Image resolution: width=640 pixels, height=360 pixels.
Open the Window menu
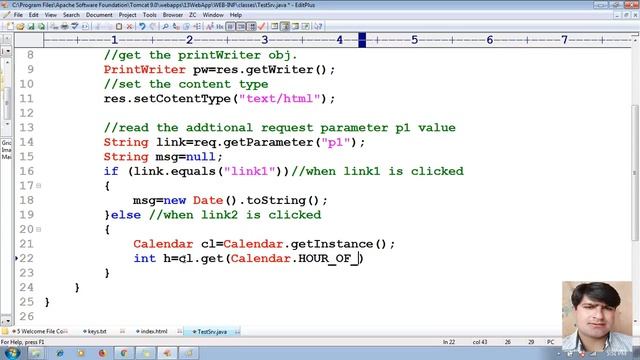(213, 15)
